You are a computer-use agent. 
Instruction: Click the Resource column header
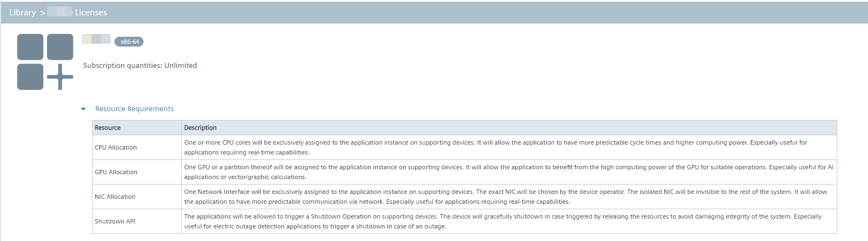click(108, 128)
